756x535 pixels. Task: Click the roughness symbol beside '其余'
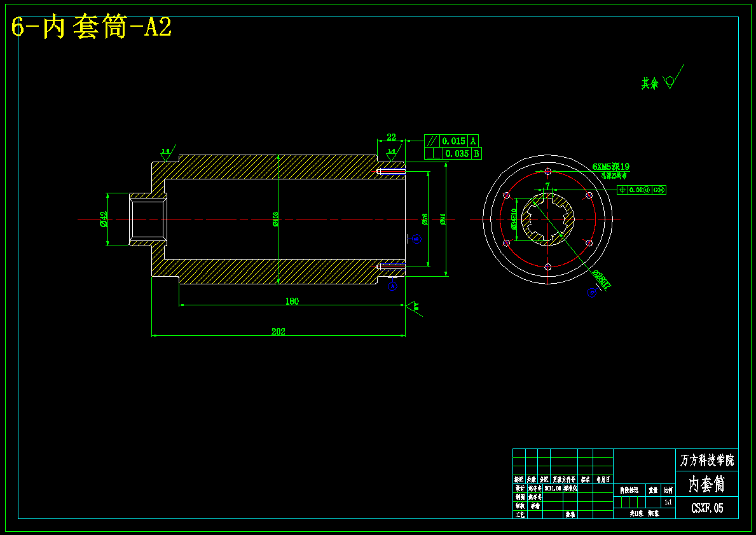(x=673, y=77)
